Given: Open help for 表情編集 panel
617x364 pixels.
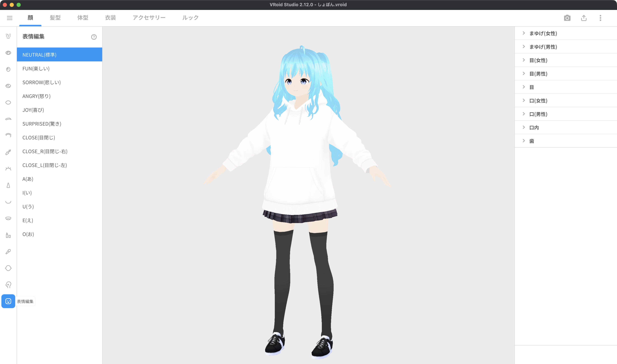Looking at the screenshot, I should (x=94, y=37).
